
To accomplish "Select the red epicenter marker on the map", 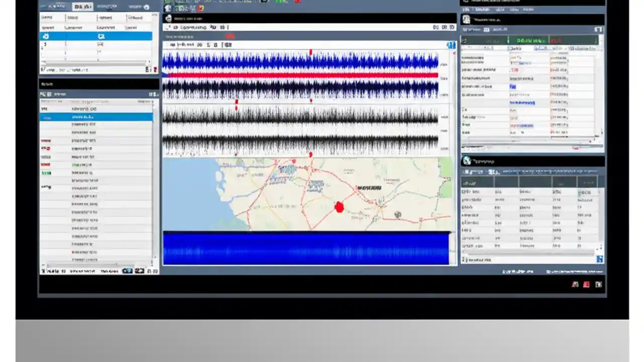I will coord(340,208).
